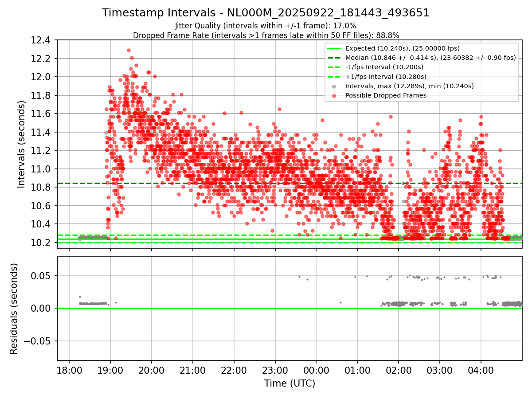Click the x-axis tick label "20:00"
532x399 pixels.
point(151,370)
